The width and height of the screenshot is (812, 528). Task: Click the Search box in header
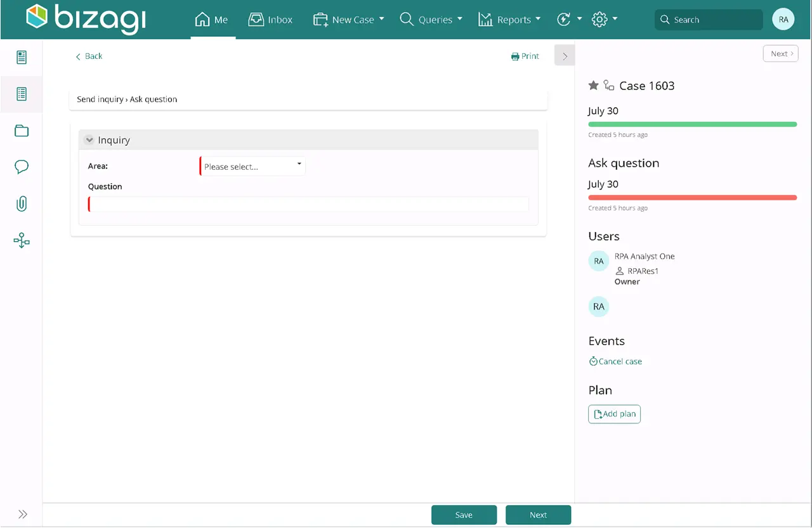709,20
